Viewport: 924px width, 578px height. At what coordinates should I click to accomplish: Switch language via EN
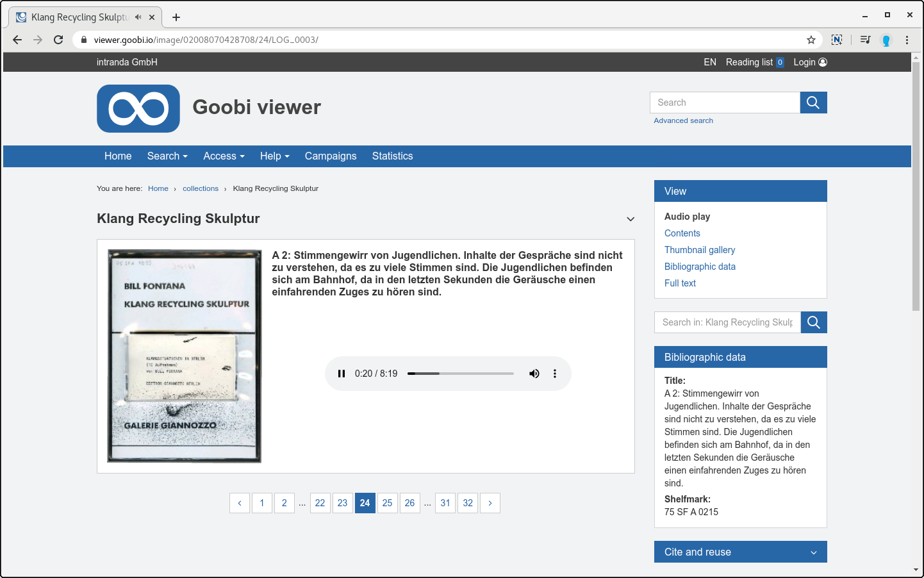(710, 62)
